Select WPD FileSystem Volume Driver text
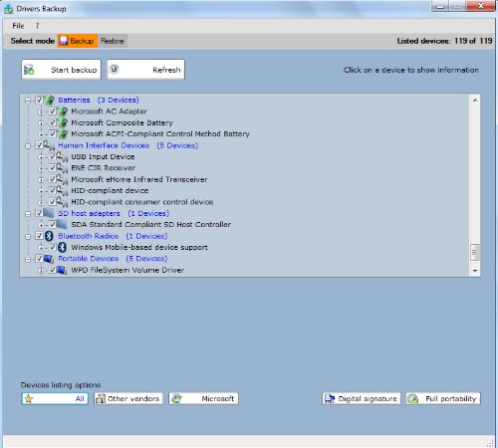Image resolution: width=498 pixels, height=448 pixels. (127, 270)
